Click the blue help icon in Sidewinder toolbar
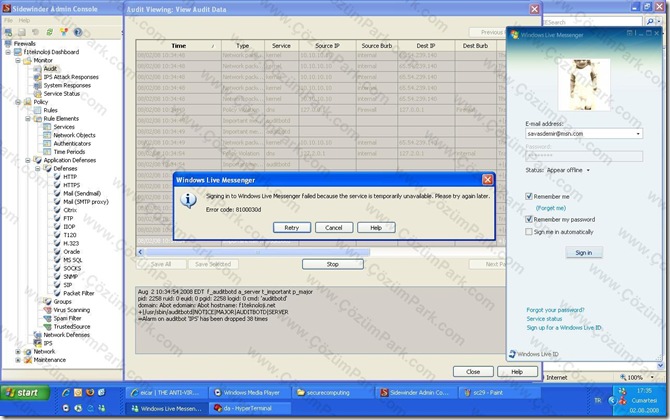 (x=78, y=32)
